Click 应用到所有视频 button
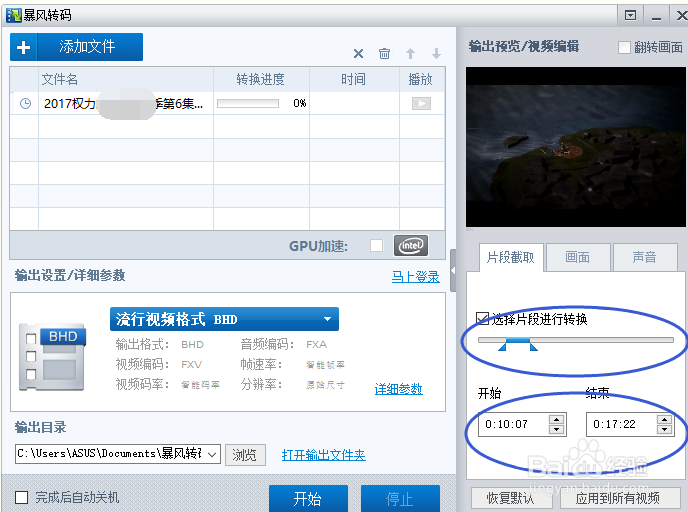This screenshot has height=512, width=688. [618, 498]
